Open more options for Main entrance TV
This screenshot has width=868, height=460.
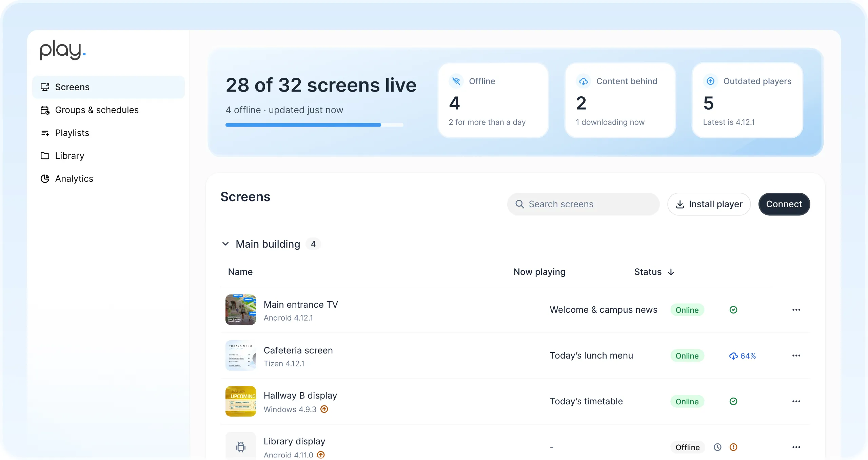coord(796,310)
